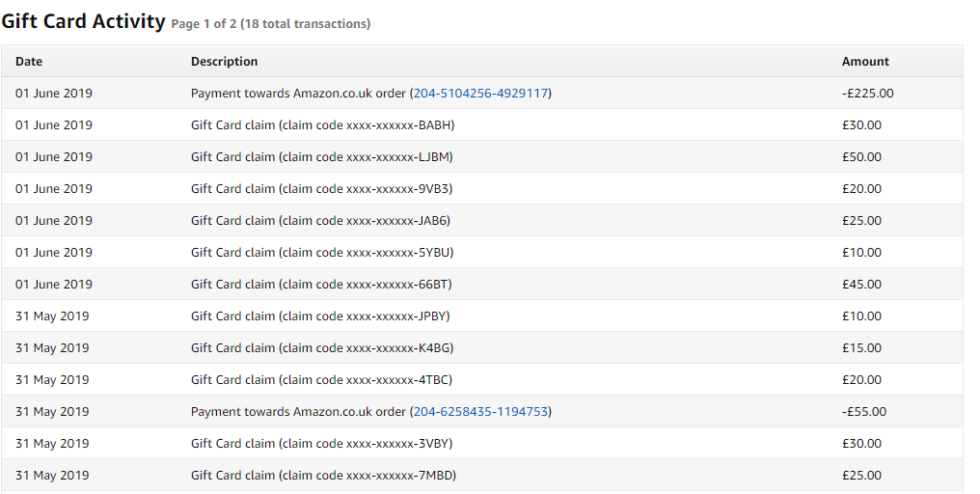This screenshot has width=980, height=494.
Task: Click the claim code ending LJBM row
Action: pyautogui.click(x=321, y=157)
